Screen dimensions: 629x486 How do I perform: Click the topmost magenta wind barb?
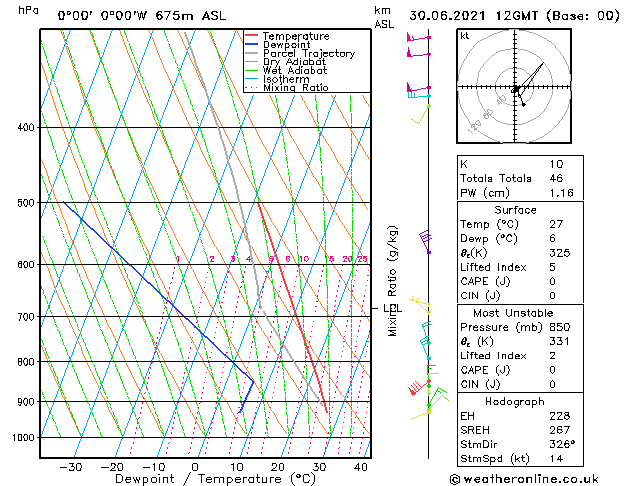[418, 38]
